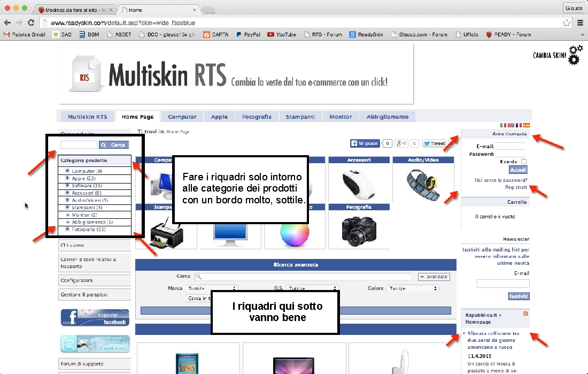The image size is (588, 374).
Task: Open the PayPal bookmark
Action: 248,35
